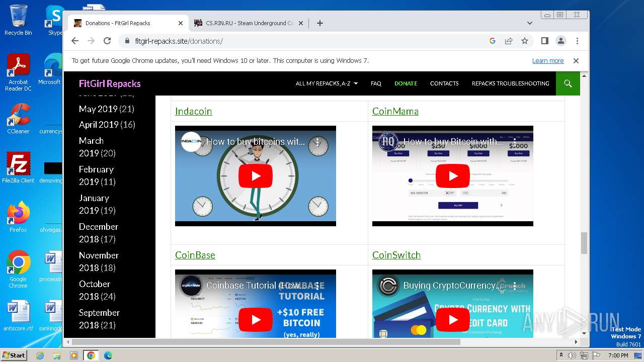Open Chrome side panel
This screenshot has width=644, height=362.
click(544, 41)
